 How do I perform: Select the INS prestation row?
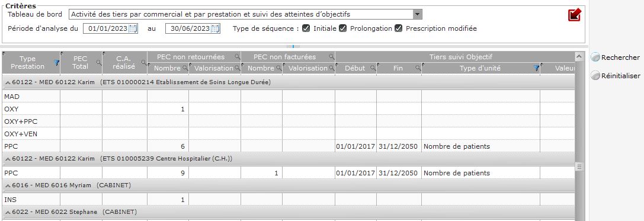tap(289, 200)
